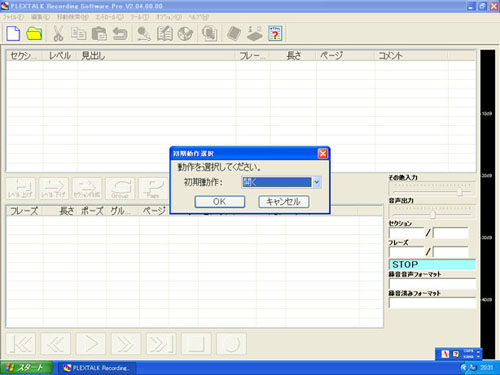
Task: Click the round record button
Action: click(231, 344)
